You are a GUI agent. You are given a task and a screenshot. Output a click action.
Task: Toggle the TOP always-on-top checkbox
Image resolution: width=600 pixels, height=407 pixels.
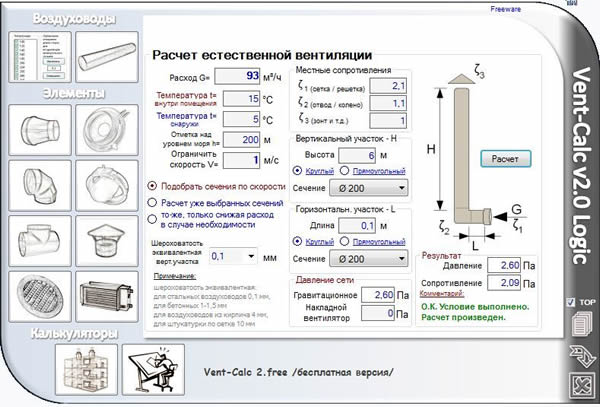(x=571, y=302)
